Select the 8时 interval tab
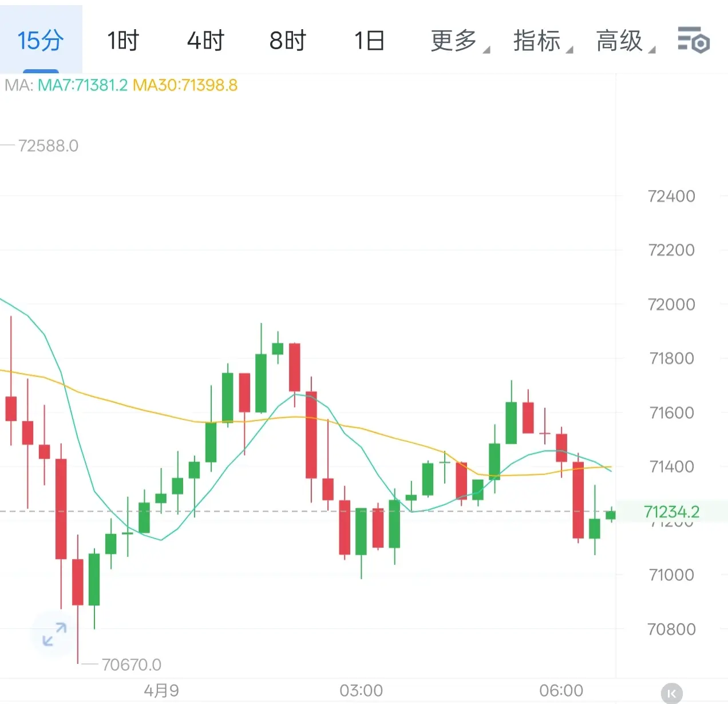728x704 pixels. 287,41
